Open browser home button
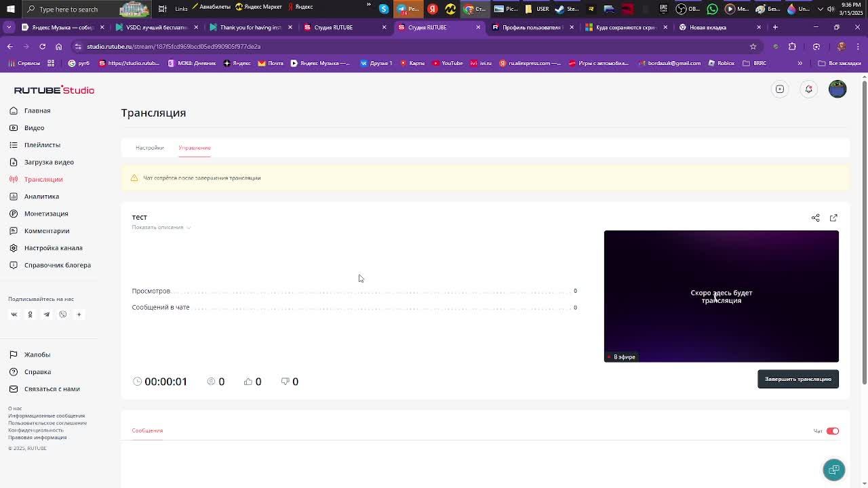This screenshot has height=488, width=868. pos(58,47)
